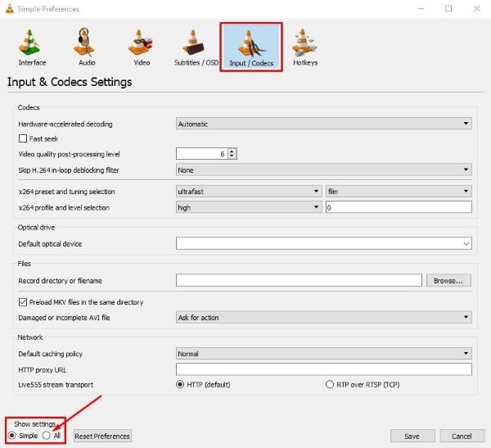This screenshot has width=491, height=448.
Task: Open x264 profile dropdown showing high
Action: (249, 207)
